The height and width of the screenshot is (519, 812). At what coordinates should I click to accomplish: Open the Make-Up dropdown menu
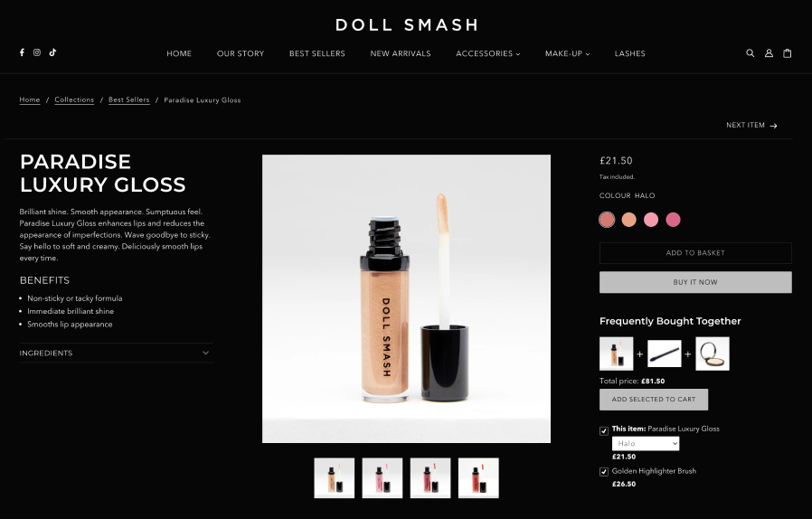click(x=567, y=53)
